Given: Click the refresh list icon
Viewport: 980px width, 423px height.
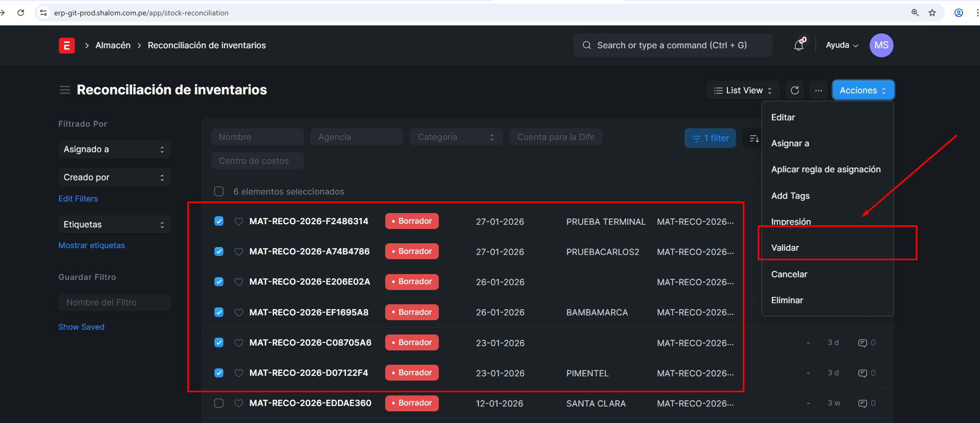Looking at the screenshot, I should [x=794, y=91].
